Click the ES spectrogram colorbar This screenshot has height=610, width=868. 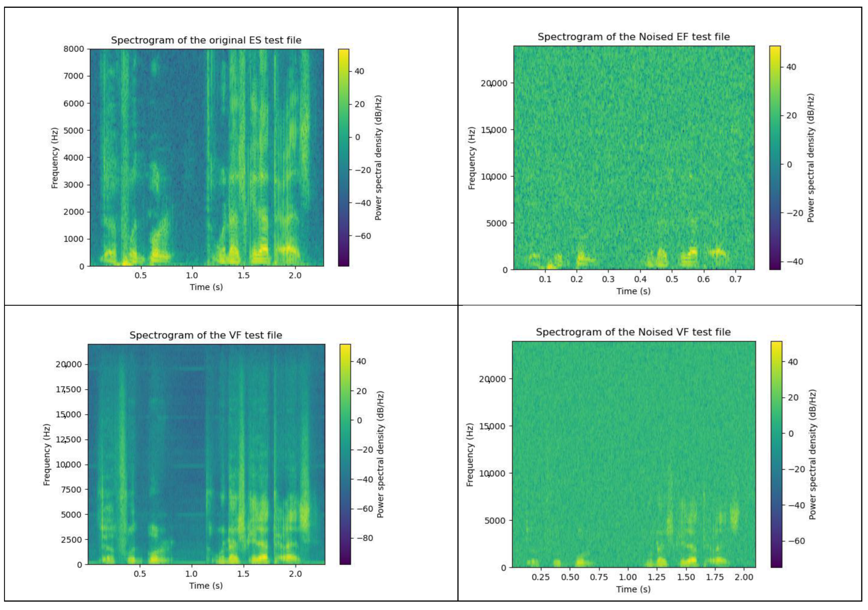(x=343, y=157)
